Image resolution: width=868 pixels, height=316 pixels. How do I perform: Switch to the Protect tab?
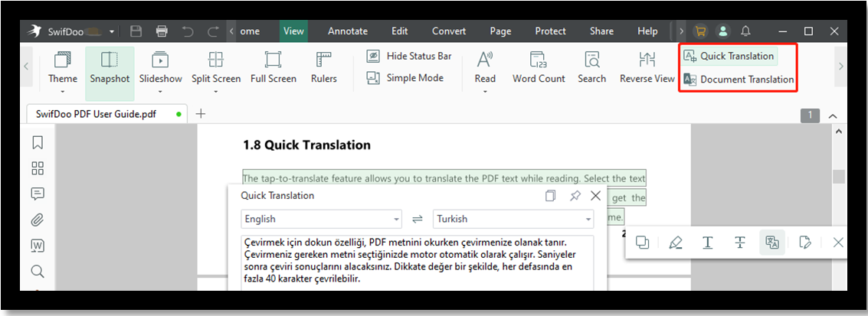pyautogui.click(x=550, y=31)
